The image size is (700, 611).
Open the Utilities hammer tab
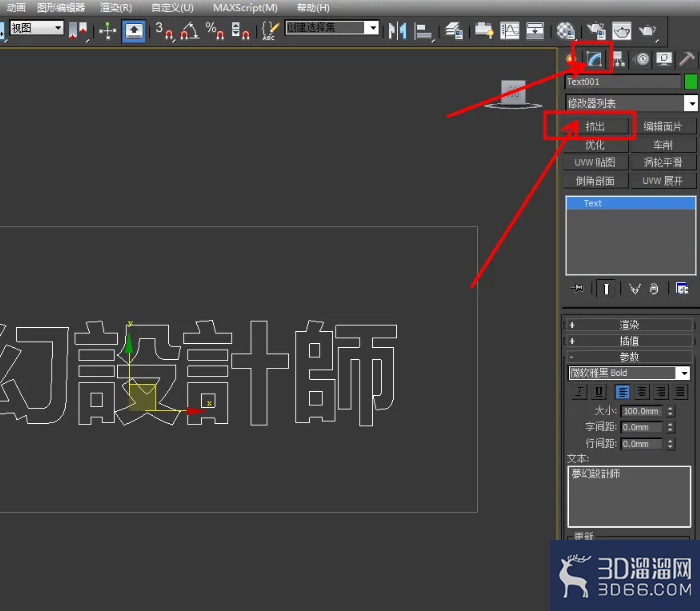(687, 59)
